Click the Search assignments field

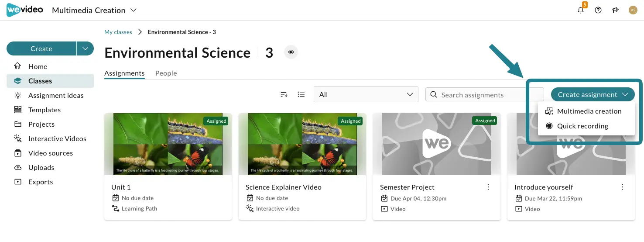click(485, 94)
